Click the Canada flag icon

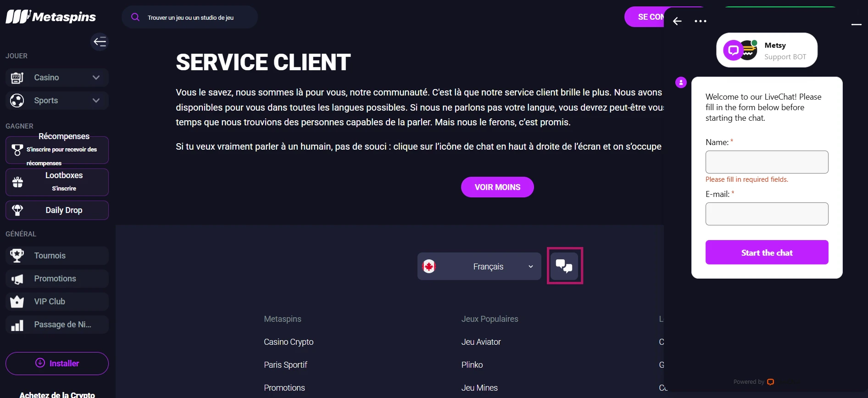(429, 266)
